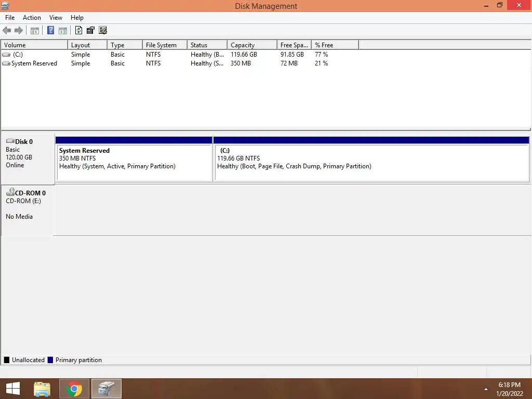The image size is (532, 399).
Task: Click the No Media text under CD-ROM 0
Action: pos(19,217)
